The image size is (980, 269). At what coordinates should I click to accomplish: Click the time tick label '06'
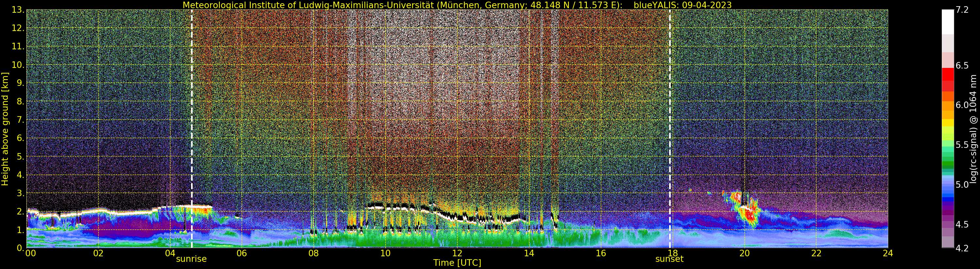pos(242,253)
